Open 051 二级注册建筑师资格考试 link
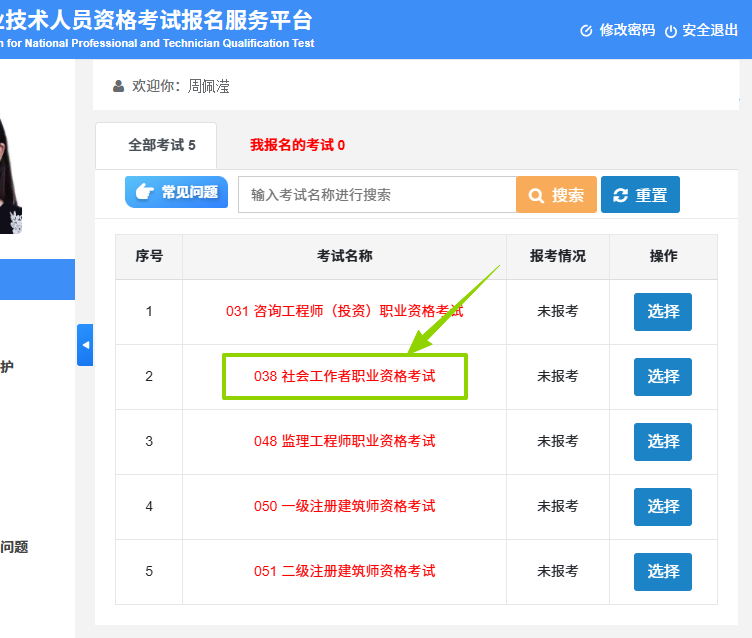Image resolution: width=752 pixels, height=638 pixels. 344,571
